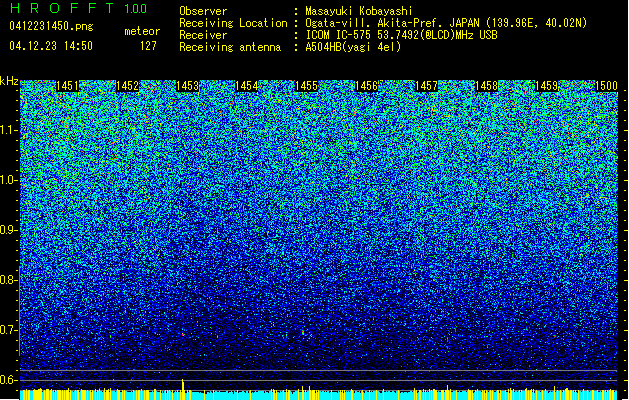Click the 1456 time marker
This screenshot has width=629, height=400.
tap(366, 86)
